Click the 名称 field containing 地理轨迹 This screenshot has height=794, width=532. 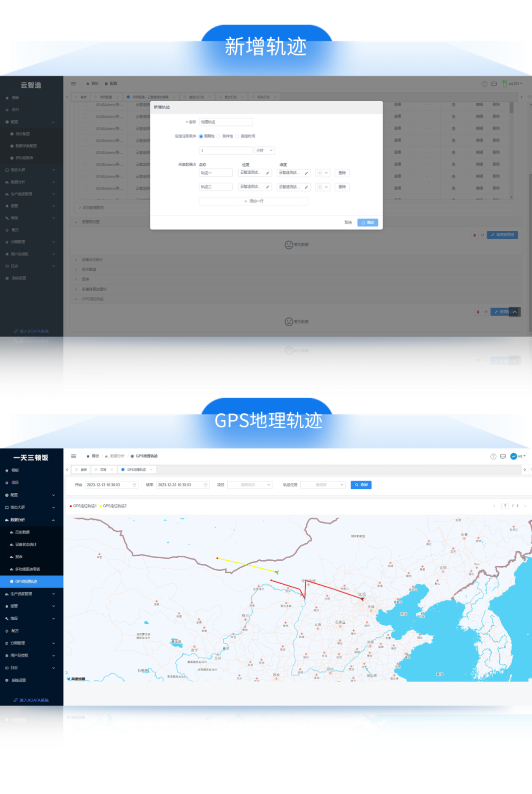(x=226, y=122)
